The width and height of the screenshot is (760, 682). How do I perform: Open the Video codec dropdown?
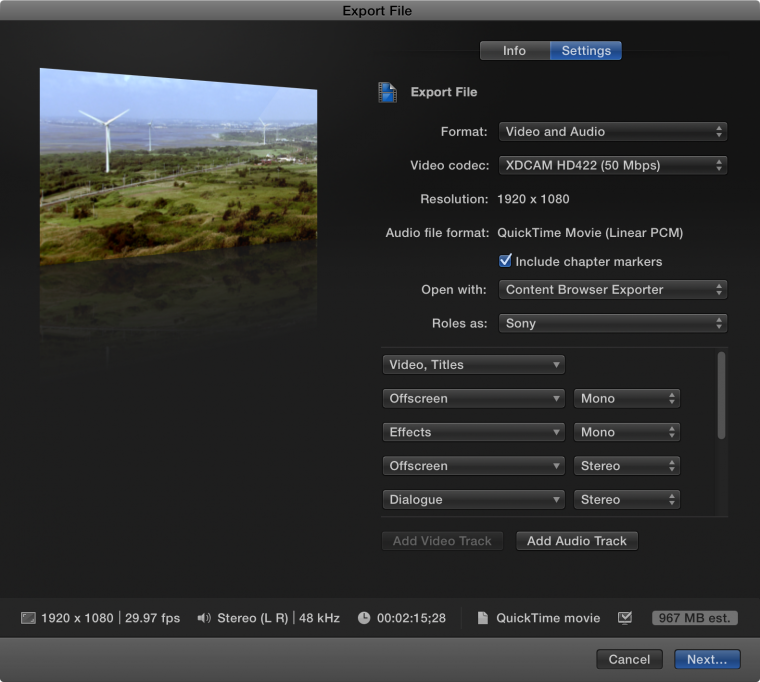pyautogui.click(x=612, y=165)
